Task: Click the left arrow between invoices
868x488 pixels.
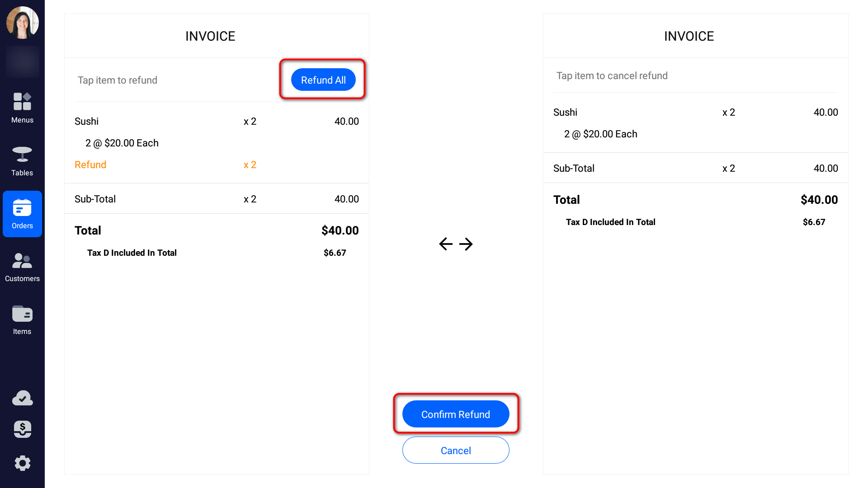Action: point(446,244)
